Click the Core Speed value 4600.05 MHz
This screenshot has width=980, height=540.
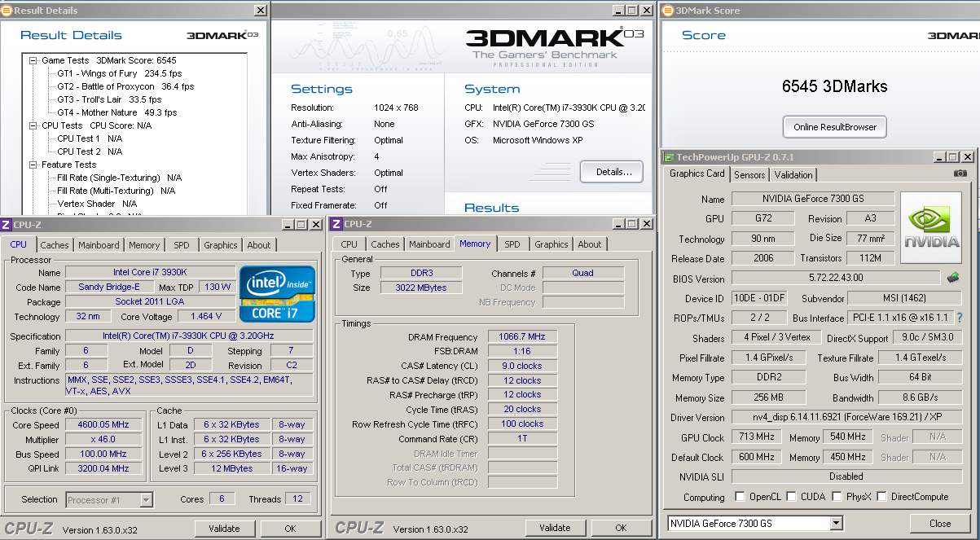105,425
